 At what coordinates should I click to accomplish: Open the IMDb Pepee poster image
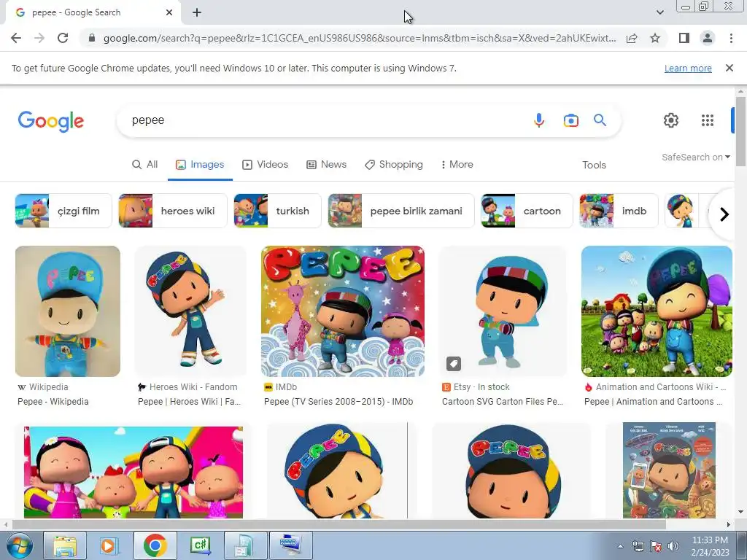343,311
